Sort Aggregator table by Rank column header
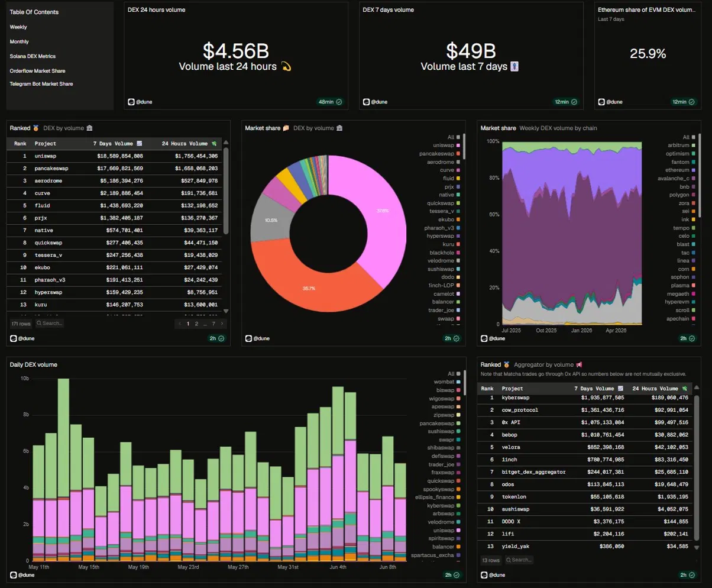 tap(487, 388)
